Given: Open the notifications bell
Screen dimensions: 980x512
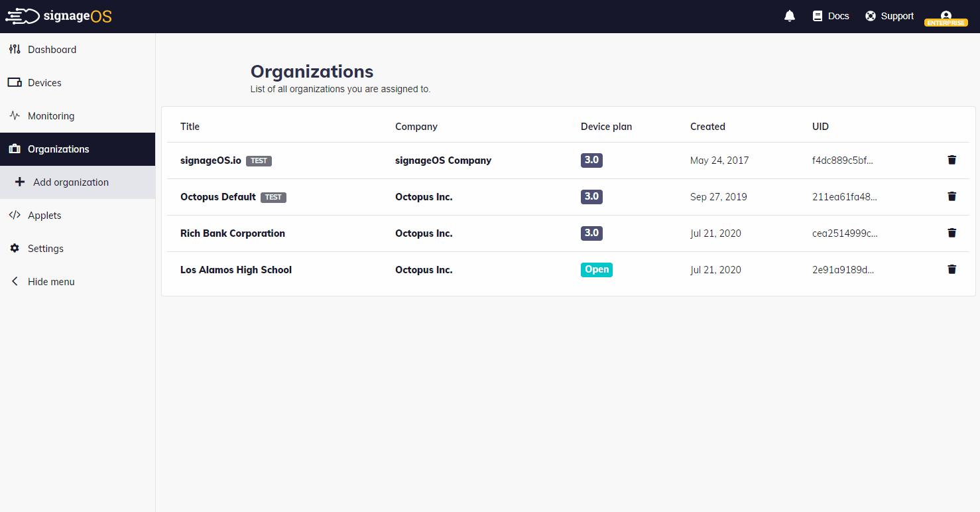Looking at the screenshot, I should pos(789,15).
